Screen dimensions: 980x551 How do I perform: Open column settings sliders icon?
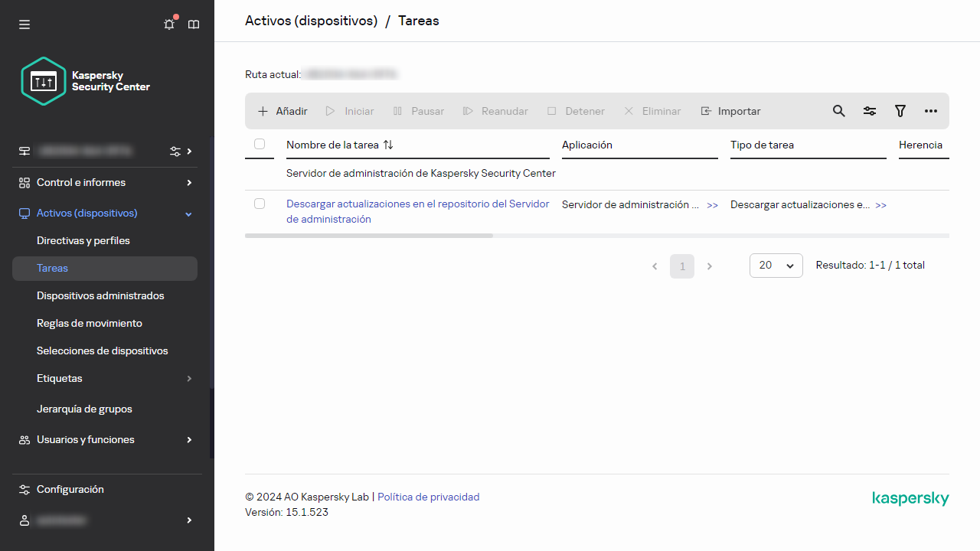point(870,111)
